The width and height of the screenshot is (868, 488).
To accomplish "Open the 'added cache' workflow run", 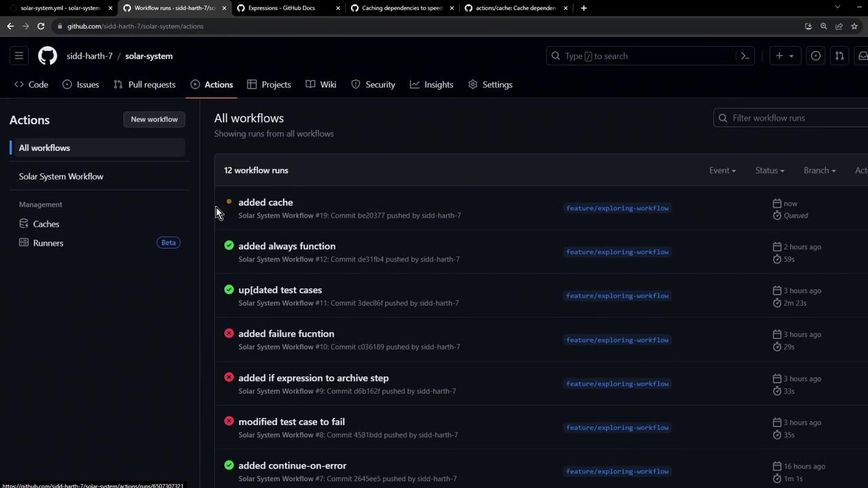I will tap(266, 202).
